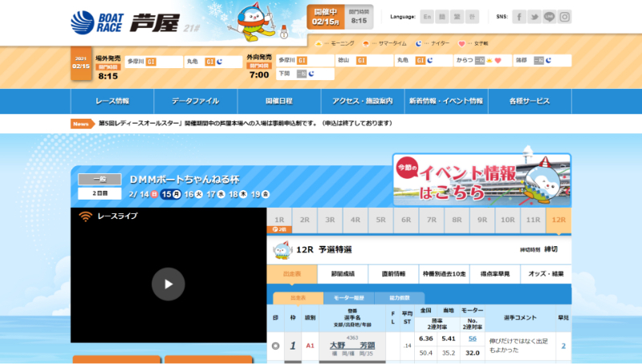
Task: Open the Twitter social link
Action: tap(534, 17)
